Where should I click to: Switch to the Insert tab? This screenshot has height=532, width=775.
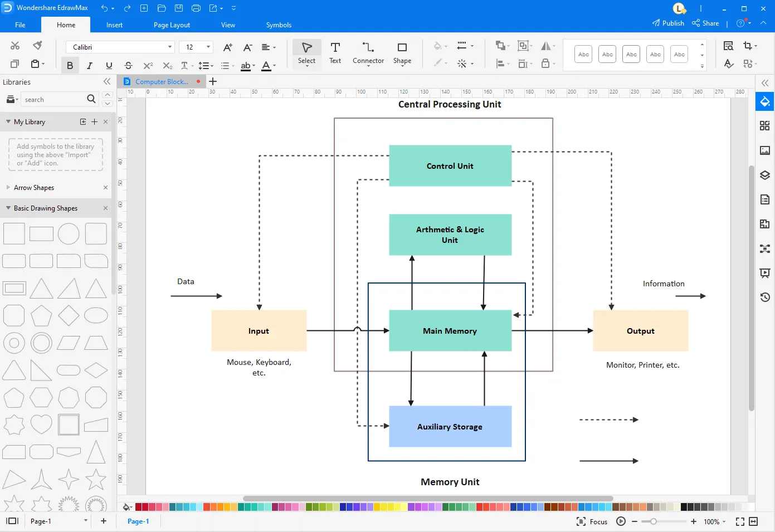coord(114,25)
